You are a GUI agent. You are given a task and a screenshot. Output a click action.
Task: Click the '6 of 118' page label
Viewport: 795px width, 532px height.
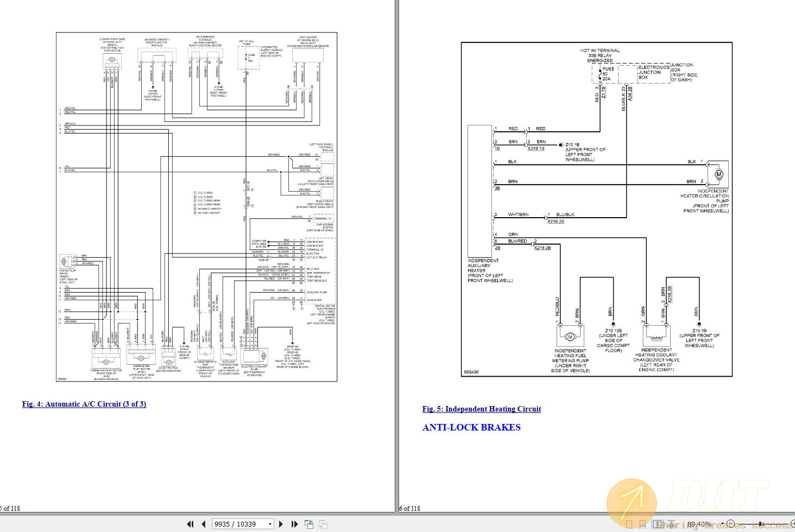click(410, 509)
